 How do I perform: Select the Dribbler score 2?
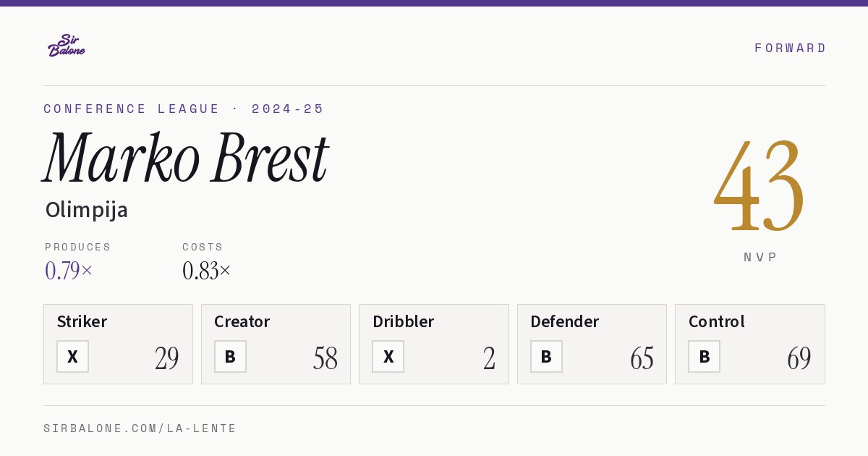(x=490, y=358)
